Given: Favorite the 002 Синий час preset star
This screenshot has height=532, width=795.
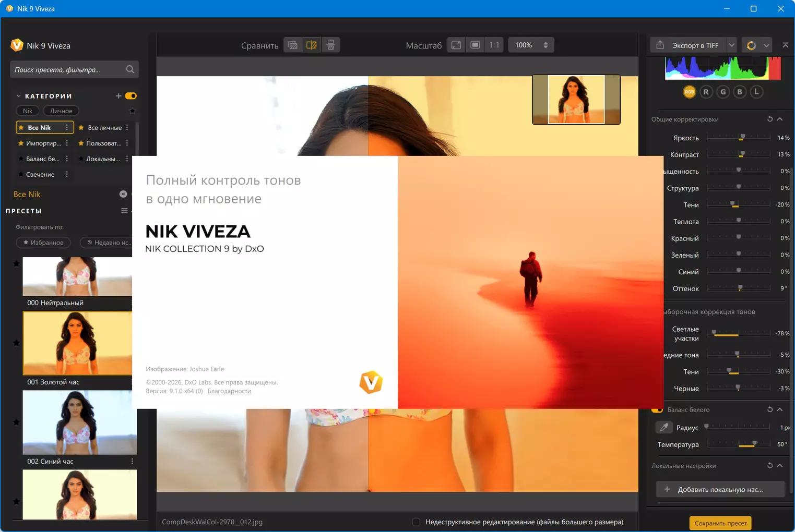Looking at the screenshot, I should pyautogui.click(x=16, y=422).
